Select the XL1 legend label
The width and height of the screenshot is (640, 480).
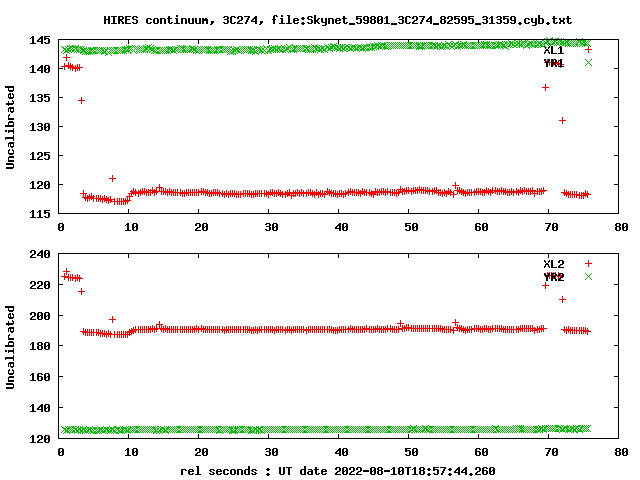click(x=553, y=50)
